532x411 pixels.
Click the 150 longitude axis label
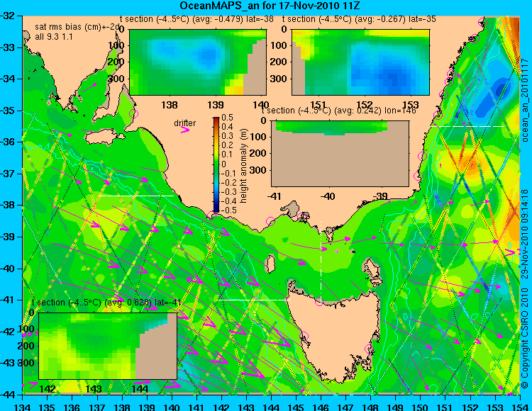(x=420, y=407)
